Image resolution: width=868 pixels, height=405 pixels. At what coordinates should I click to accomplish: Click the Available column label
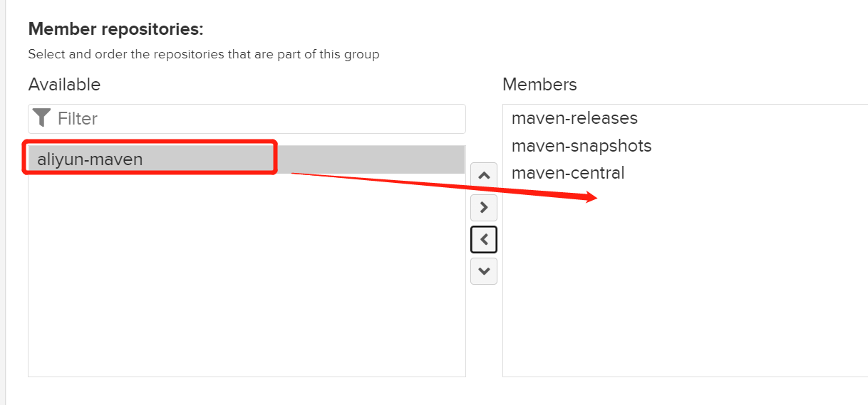tap(64, 84)
